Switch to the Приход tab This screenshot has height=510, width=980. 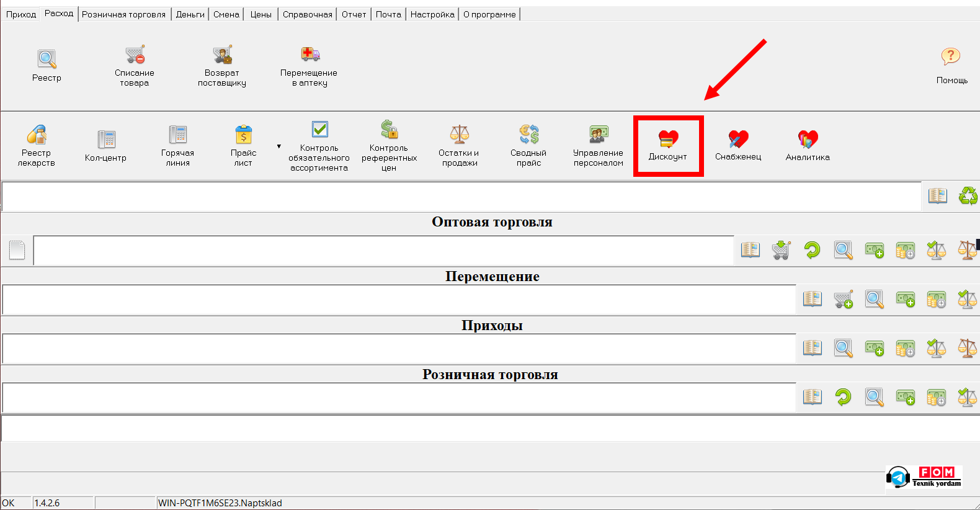click(21, 14)
